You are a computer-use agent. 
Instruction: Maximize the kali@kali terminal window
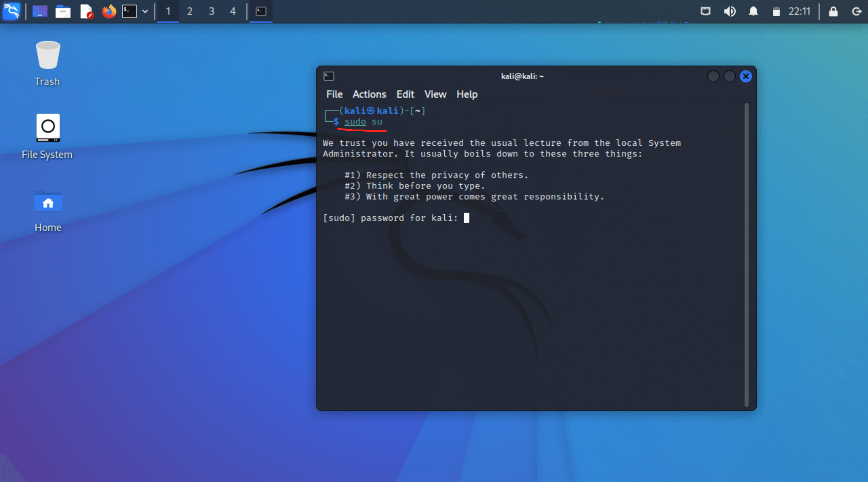coord(729,76)
